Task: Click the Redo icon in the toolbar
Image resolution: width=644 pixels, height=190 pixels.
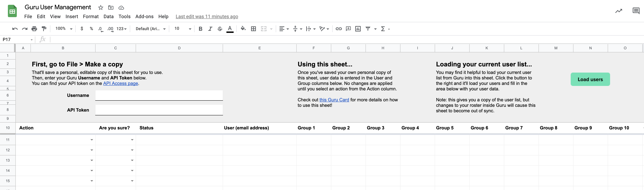Action: pos(24,29)
